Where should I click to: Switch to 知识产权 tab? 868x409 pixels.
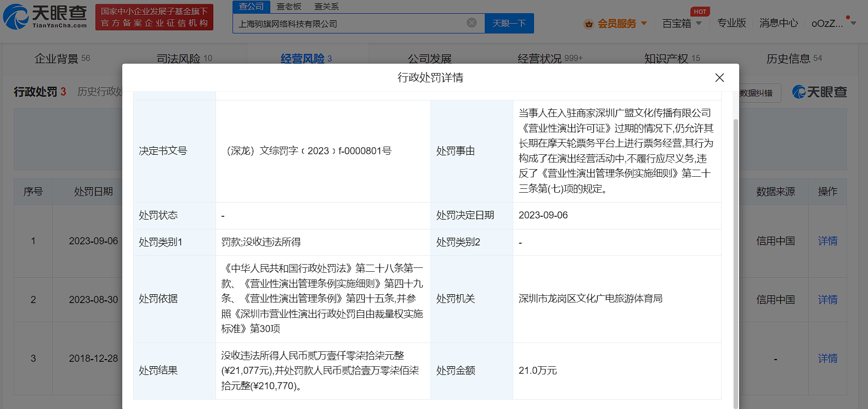point(672,58)
